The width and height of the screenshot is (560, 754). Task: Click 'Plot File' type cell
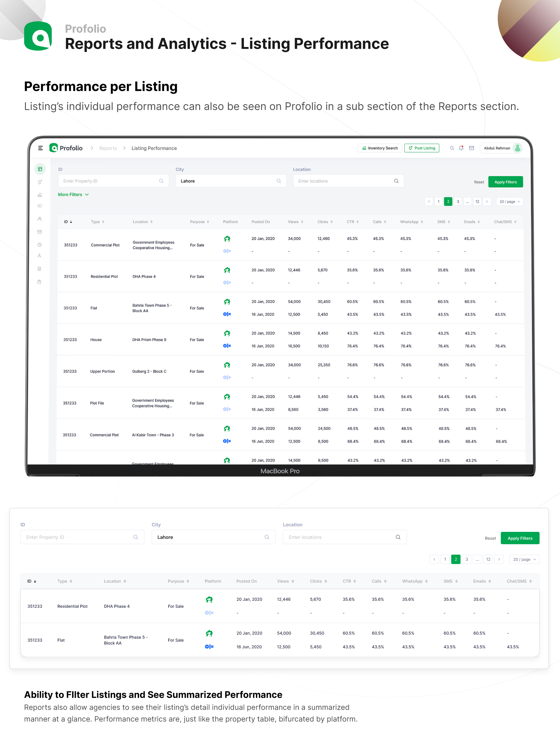[97, 403]
